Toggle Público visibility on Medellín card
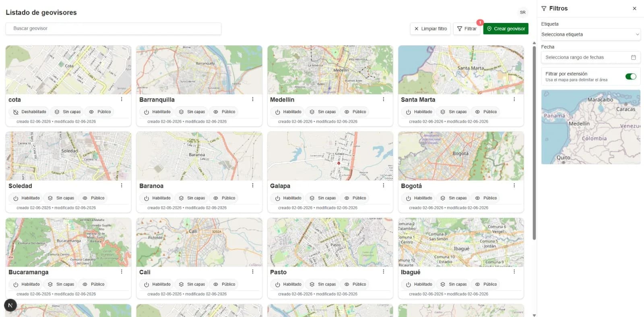The width and height of the screenshot is (644, 317). pos(355,112)
